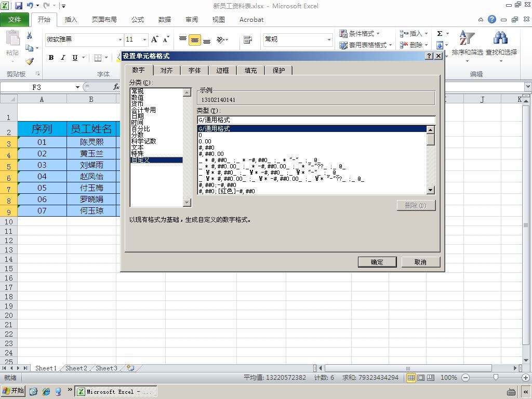Increase font size with large A icon
The image size is (532, 399).
pyautogui.click(x=155, y=39)
